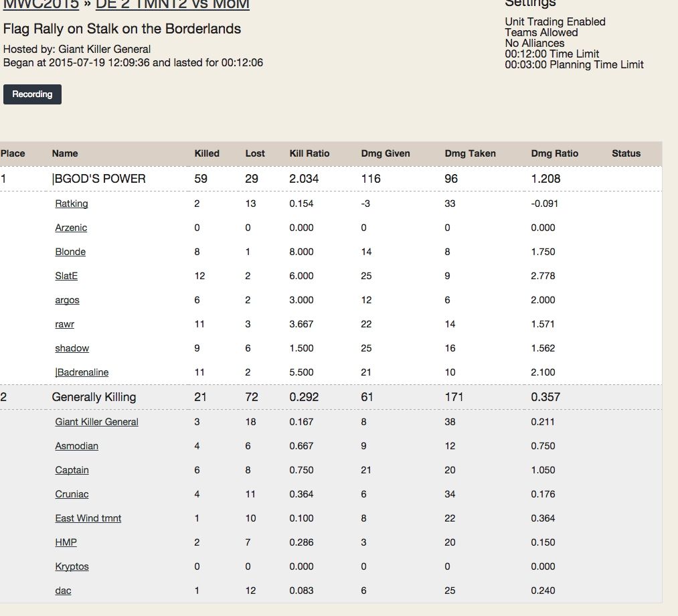Viewport: 678px width, 616px height.
Task: Select HMP's kill ratio 0.286
Action: pos(301,542)
